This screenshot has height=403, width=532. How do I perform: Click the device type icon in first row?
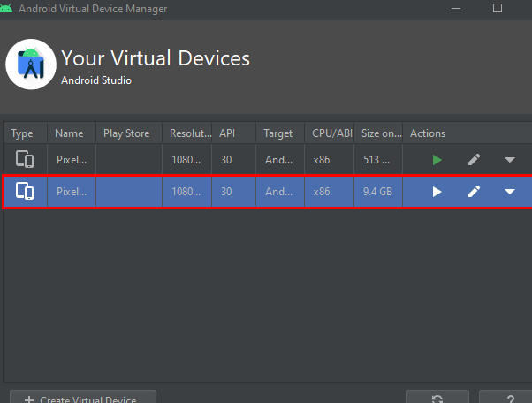[25, 160]
